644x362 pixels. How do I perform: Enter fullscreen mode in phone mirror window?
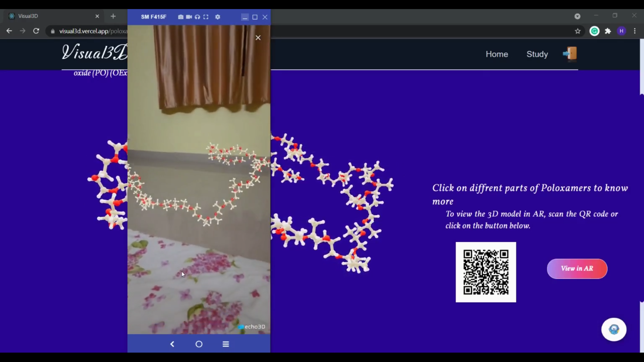(206, 17)
